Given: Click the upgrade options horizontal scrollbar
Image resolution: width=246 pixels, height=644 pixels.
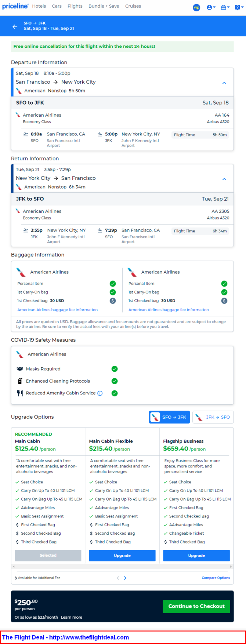Looking at the screenshot, I should [x=122, y=567].
